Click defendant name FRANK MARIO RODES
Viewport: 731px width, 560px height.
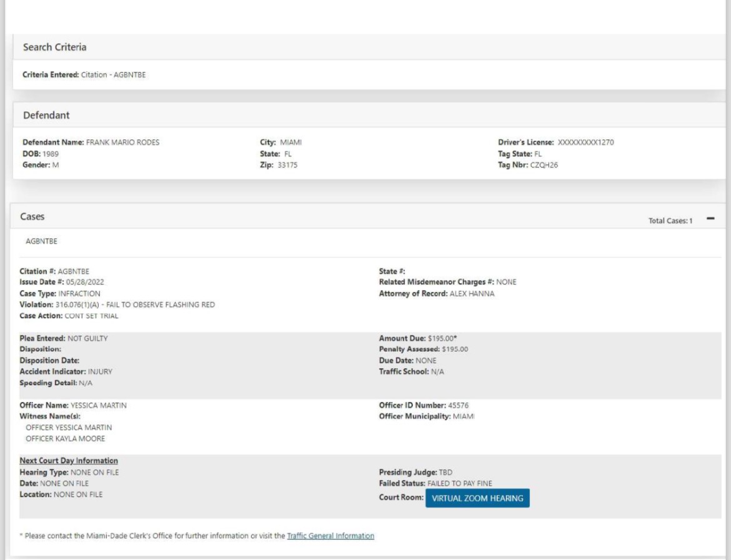122,142
